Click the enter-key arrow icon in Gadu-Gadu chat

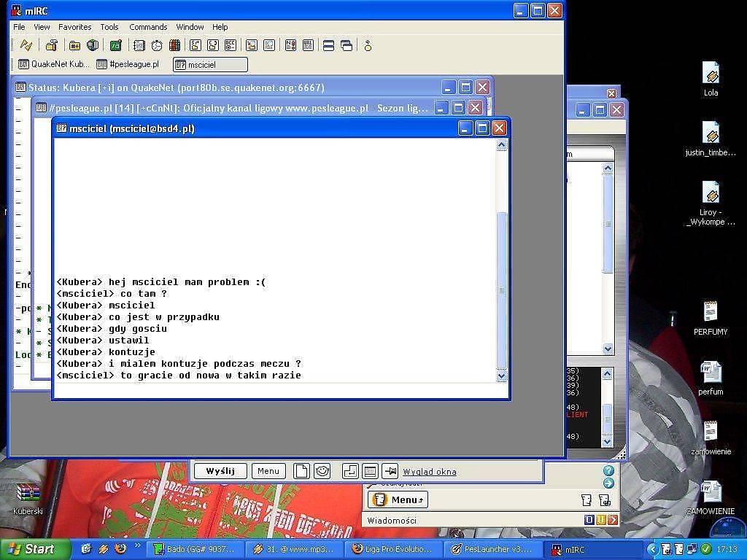[350, 471]
